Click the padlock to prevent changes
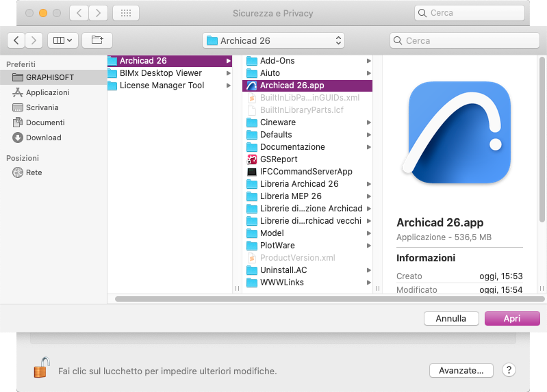This screenshot has height=392, width=547. pyautogui.click(x=42, y=367)
